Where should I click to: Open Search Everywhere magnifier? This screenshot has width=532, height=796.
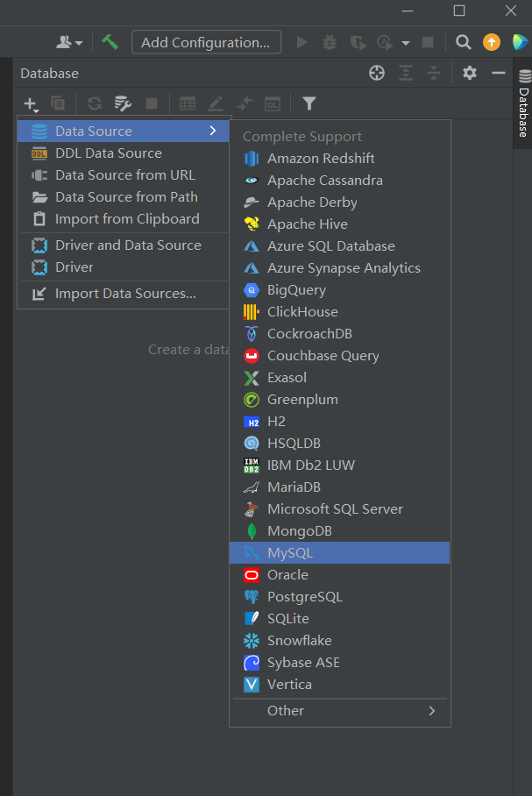463,42
